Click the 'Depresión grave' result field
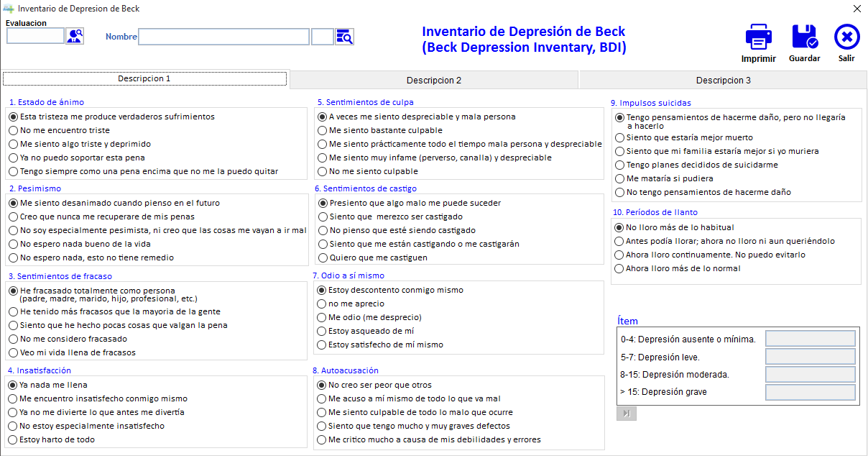This screenshot has height=456, width=868. click(x=811, y=392)
